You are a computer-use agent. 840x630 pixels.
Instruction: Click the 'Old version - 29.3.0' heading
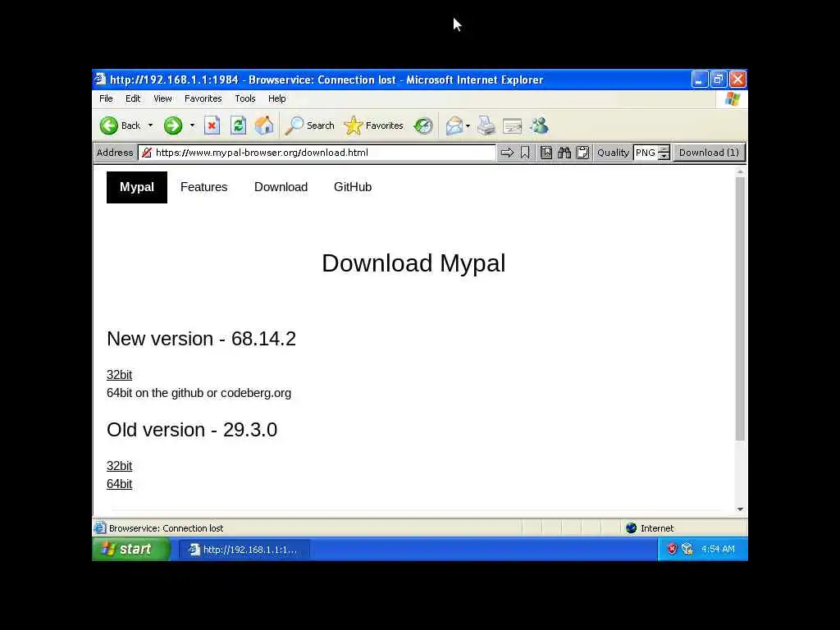[192, 430]
